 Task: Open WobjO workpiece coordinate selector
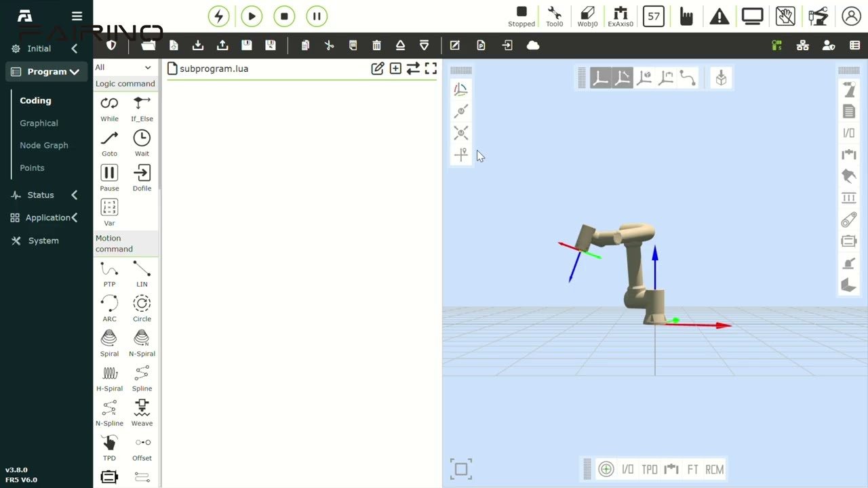coord(587,16)
